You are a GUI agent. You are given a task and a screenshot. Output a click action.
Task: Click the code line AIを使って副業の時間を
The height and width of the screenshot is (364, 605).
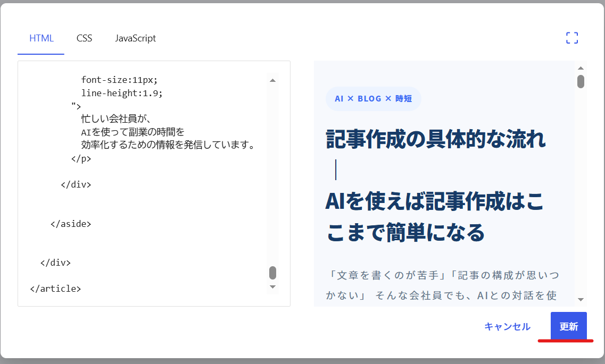[x=132, y=132]
